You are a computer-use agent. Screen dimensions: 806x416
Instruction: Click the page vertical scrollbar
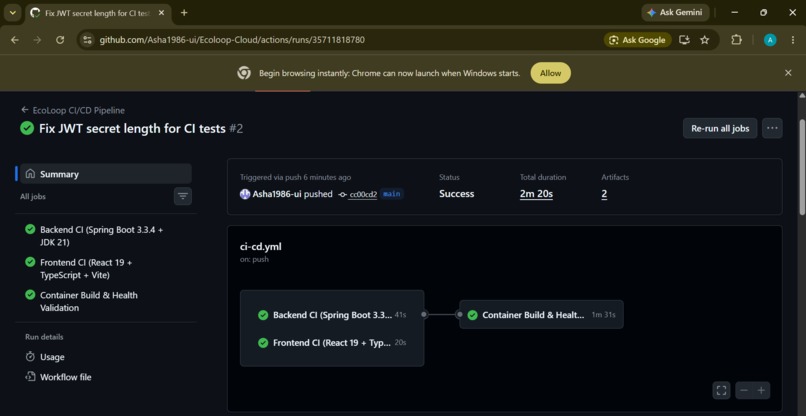click(x=802, y=167)
